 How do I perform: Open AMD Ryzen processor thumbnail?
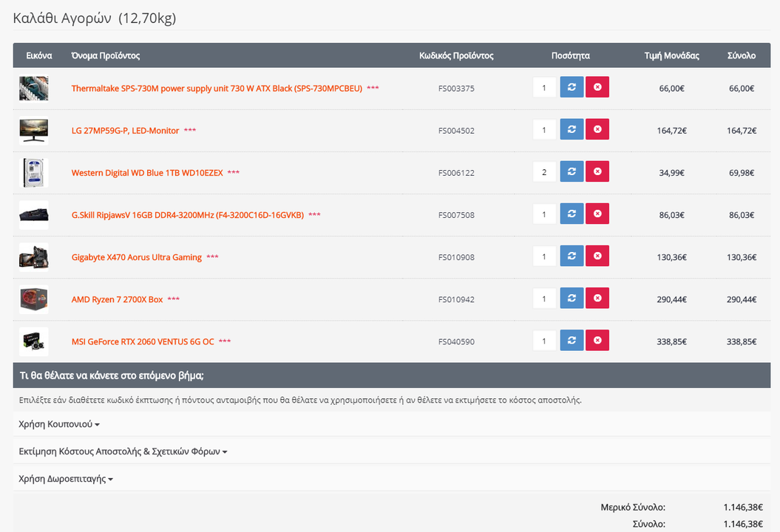pyautogui.click(x=34, y=299)
